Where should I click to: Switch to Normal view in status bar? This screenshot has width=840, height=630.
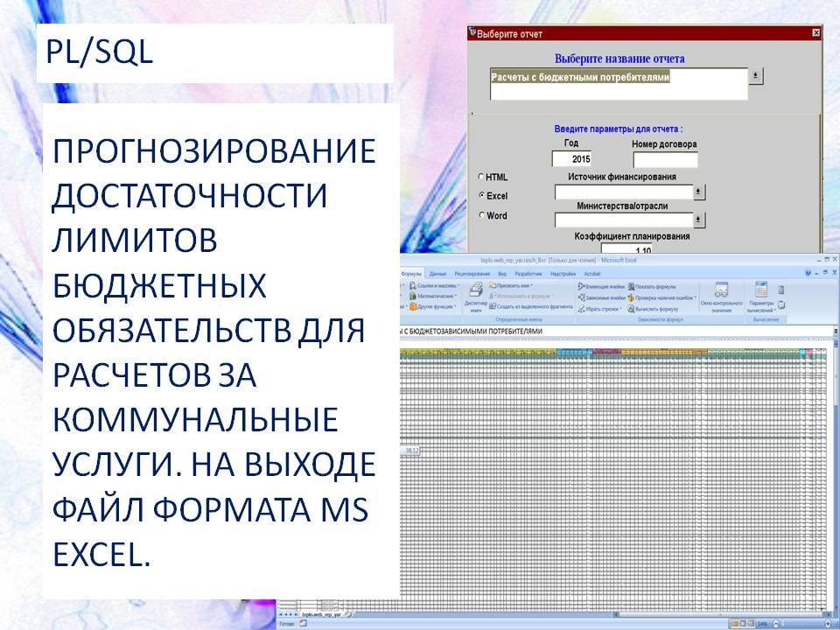pos(735,624)
